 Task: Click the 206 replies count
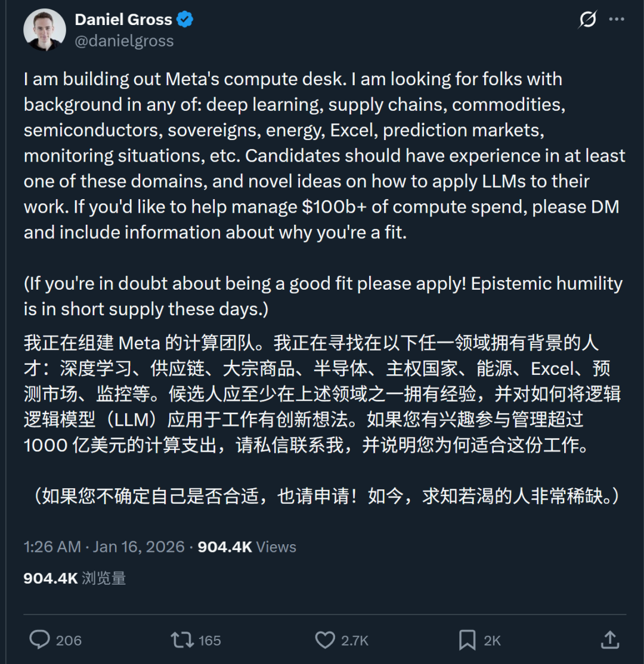pos(69,641)
